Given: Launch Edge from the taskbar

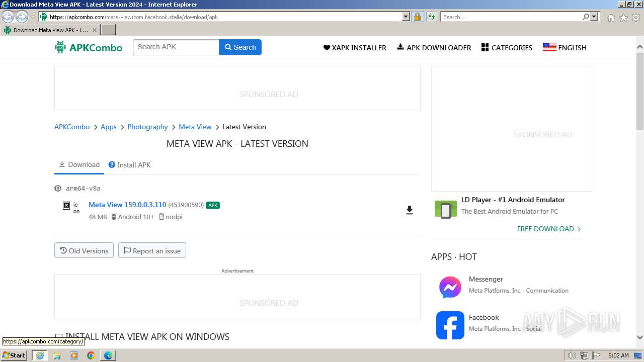Looking at the screenshot, I should (x=108, y=355).
